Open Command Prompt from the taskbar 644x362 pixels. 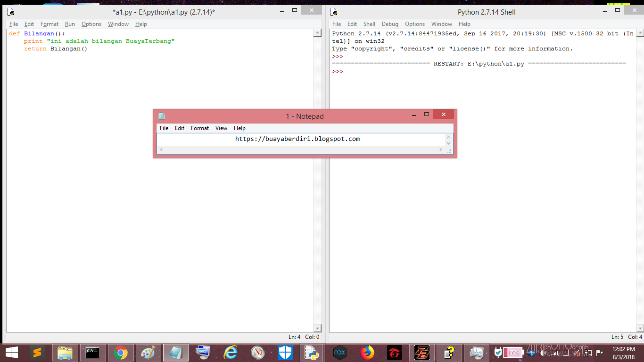coord(93,352)
